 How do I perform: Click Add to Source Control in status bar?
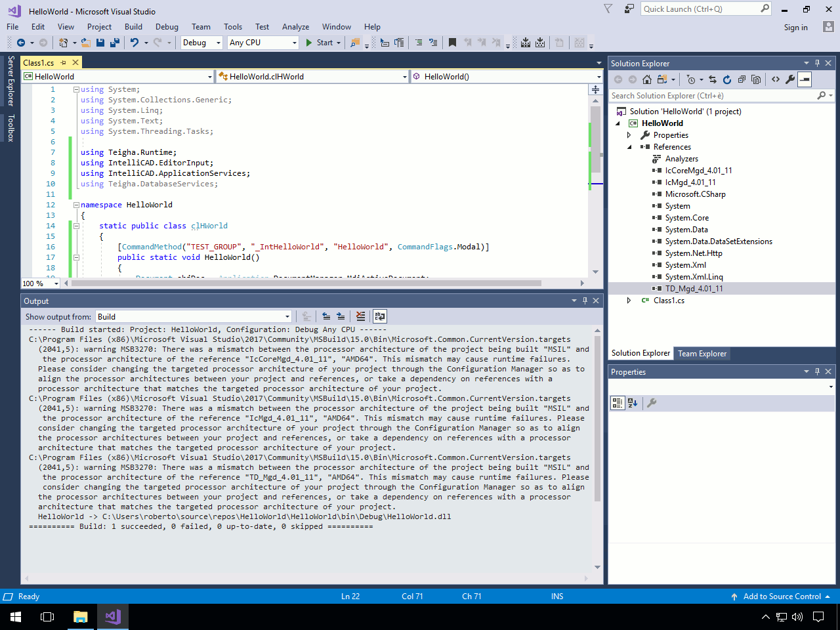pos(782,597)
